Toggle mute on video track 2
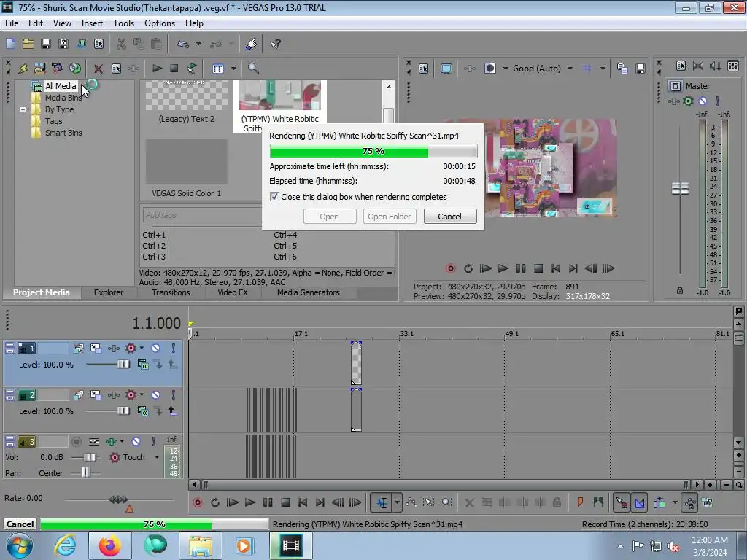Screen dimensions: 747x560 click(155, 394)
